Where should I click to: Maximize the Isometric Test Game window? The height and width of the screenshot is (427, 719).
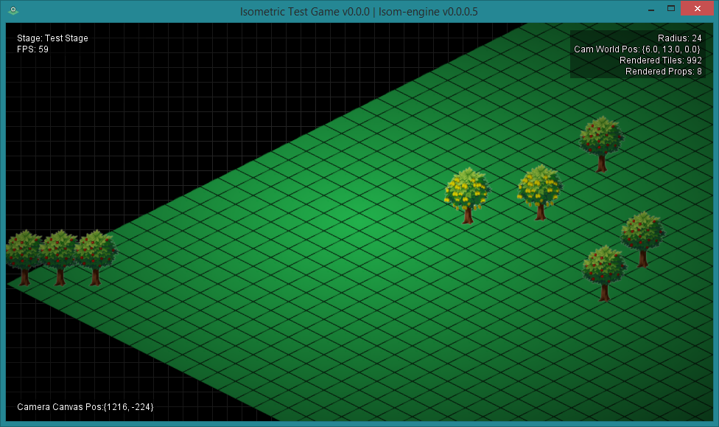(671, 8)
